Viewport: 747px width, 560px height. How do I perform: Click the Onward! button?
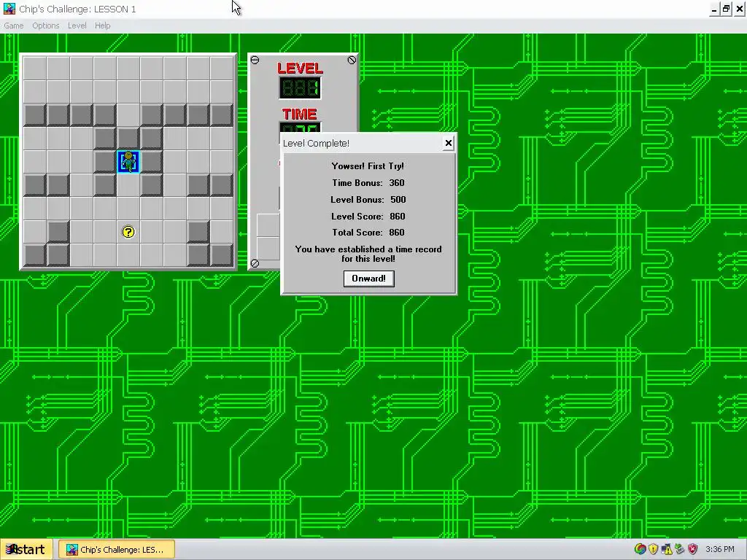pyautogui.click(x=368, y=279)
